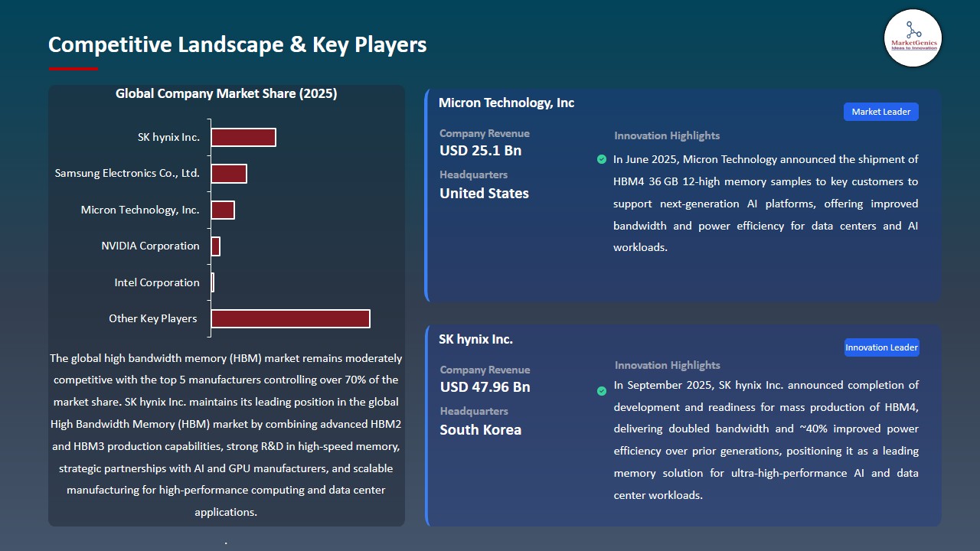
Task: Open the Innovation Highlights section under Micron
Action: click(666, 135)
